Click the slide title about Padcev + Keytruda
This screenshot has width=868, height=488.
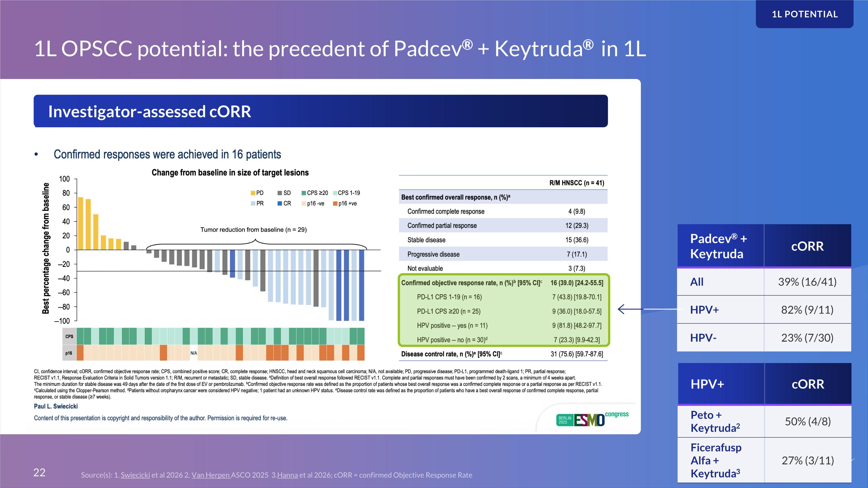click(340, 49)
